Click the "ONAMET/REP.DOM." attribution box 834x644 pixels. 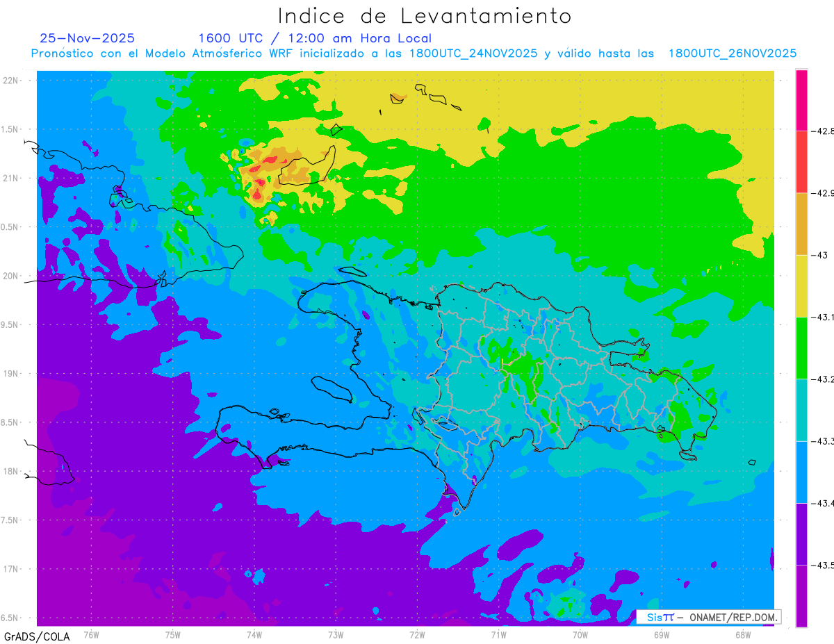click(708, 617)
